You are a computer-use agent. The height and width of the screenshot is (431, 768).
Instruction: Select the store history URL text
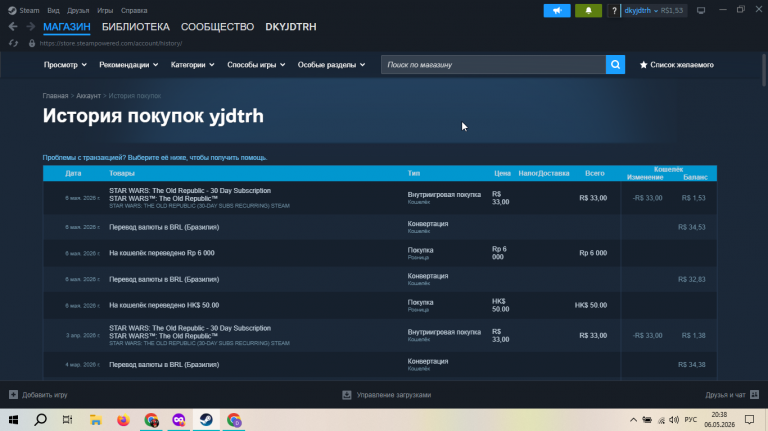[111, 43]
